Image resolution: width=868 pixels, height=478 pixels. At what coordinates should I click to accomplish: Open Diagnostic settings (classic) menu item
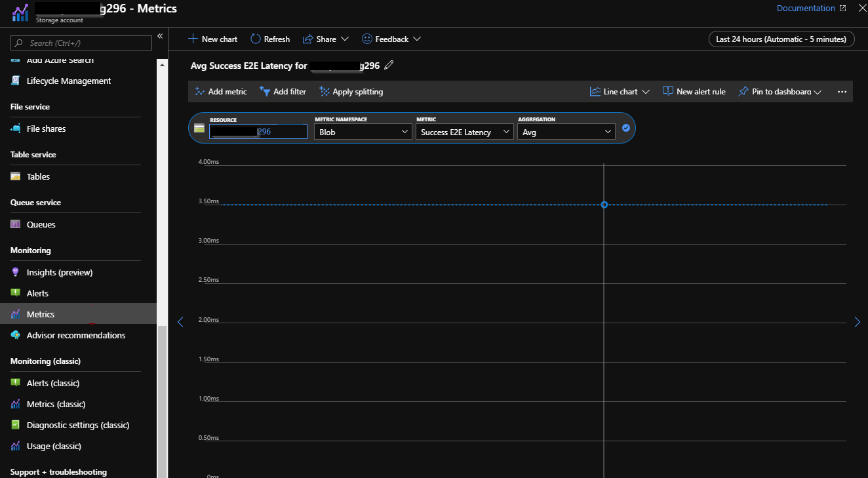[78, 425]
